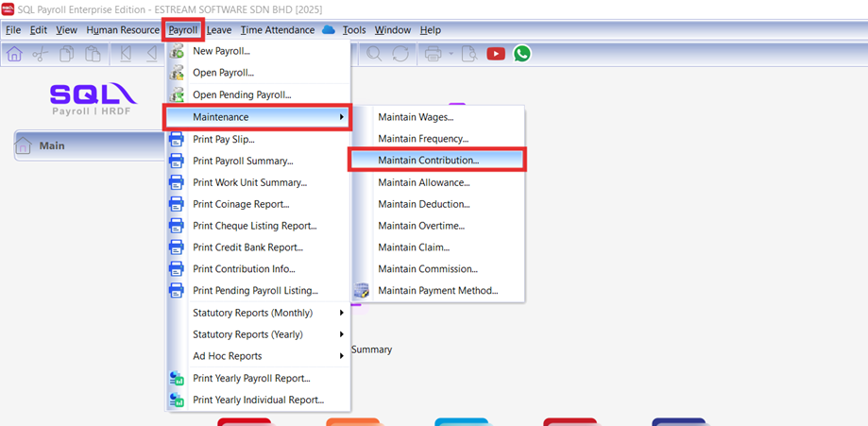Click the Print Preview icon in toolbar

468,54
